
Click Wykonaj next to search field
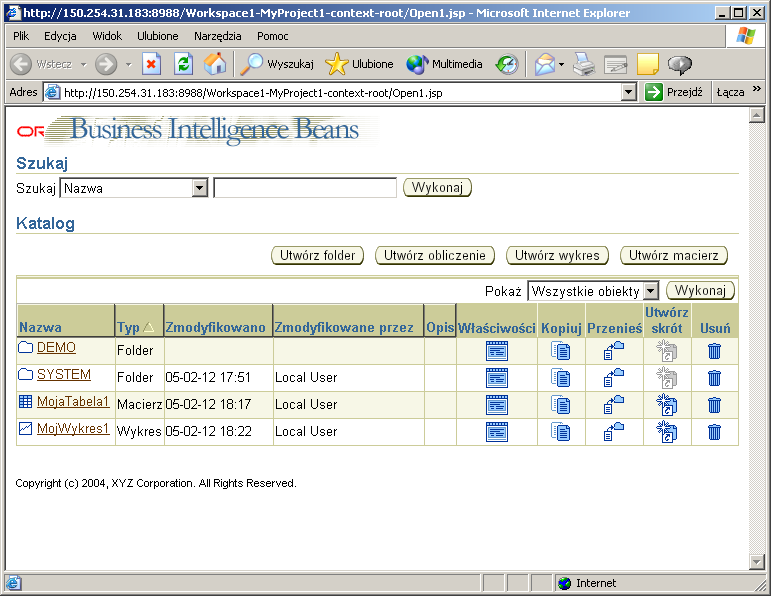(x=437, y=187)
